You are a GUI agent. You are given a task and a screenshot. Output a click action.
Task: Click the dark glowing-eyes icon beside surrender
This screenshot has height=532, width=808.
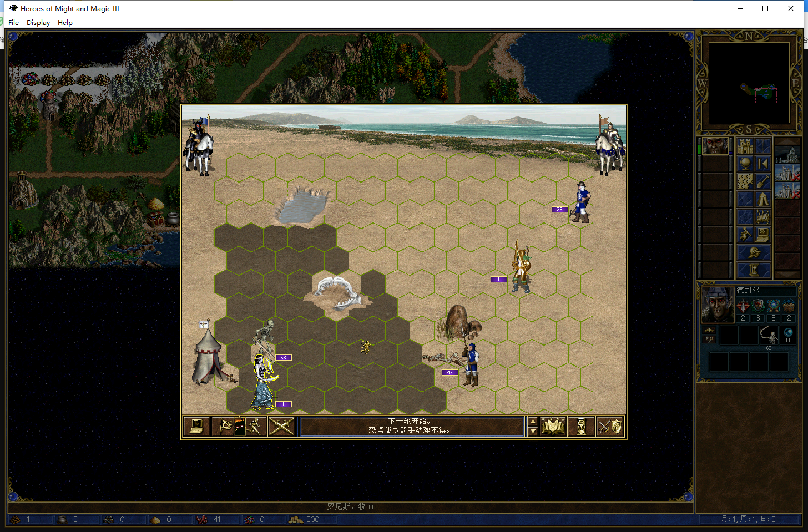point(240,427)
